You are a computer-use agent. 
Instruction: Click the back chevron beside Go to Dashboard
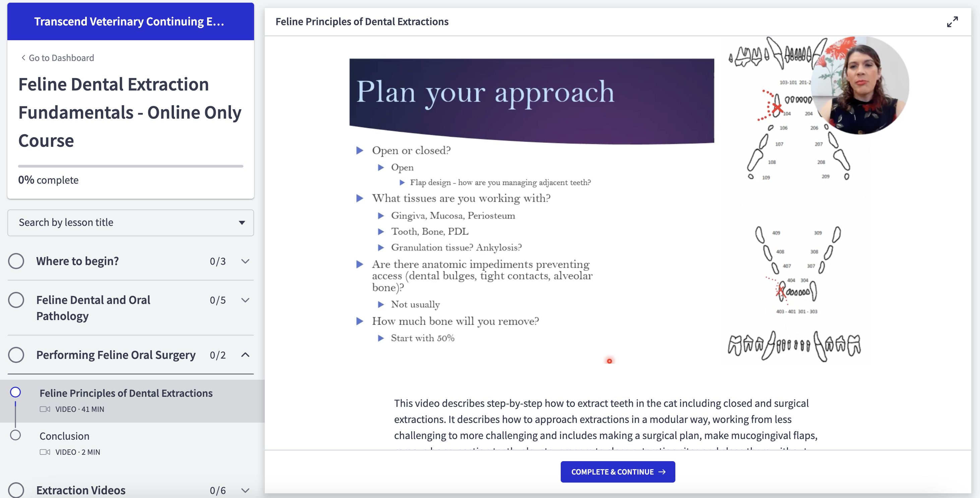(23, 58)
